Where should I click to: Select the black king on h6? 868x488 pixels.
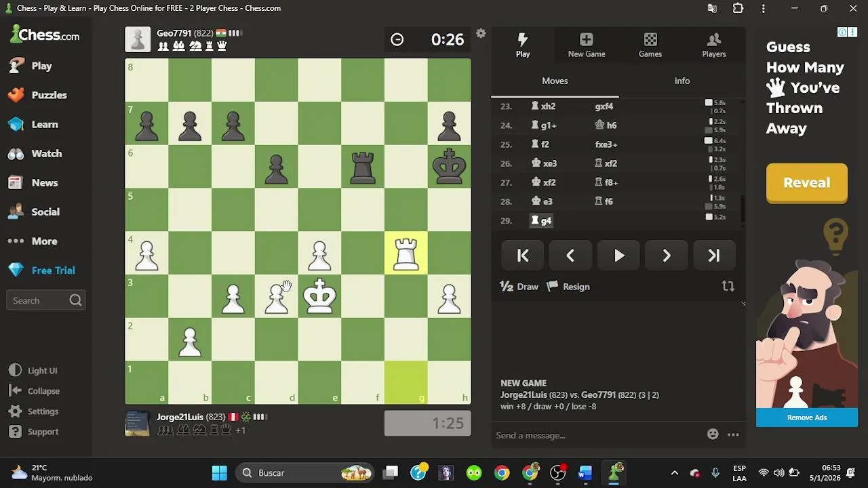click(449, 167)
